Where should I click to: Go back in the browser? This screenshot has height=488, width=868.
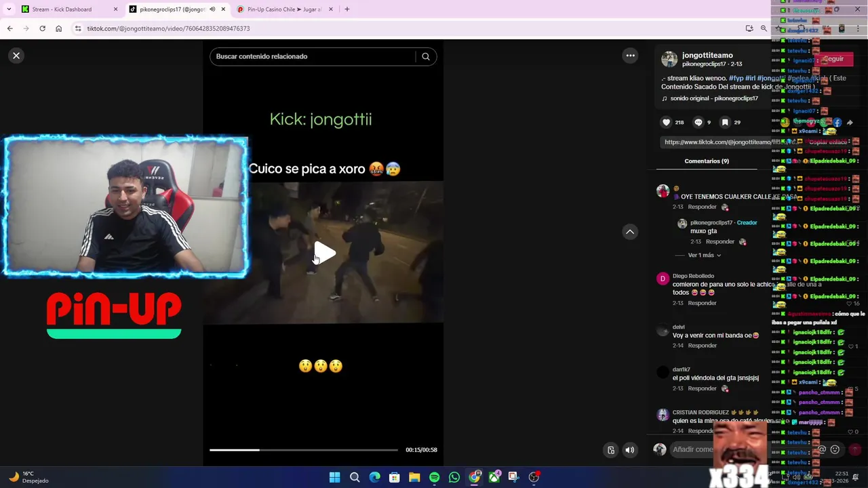coord(9,28)
